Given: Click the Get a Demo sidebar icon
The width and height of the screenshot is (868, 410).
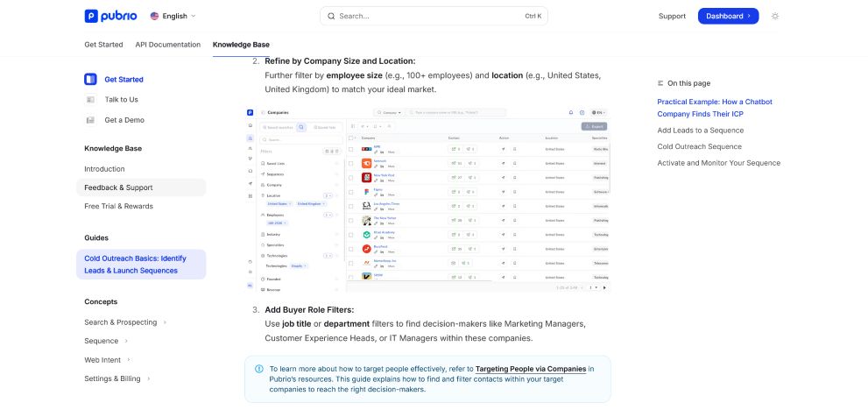Looking at the screenshot, I should pyautogui.click(x=90, y=120).
